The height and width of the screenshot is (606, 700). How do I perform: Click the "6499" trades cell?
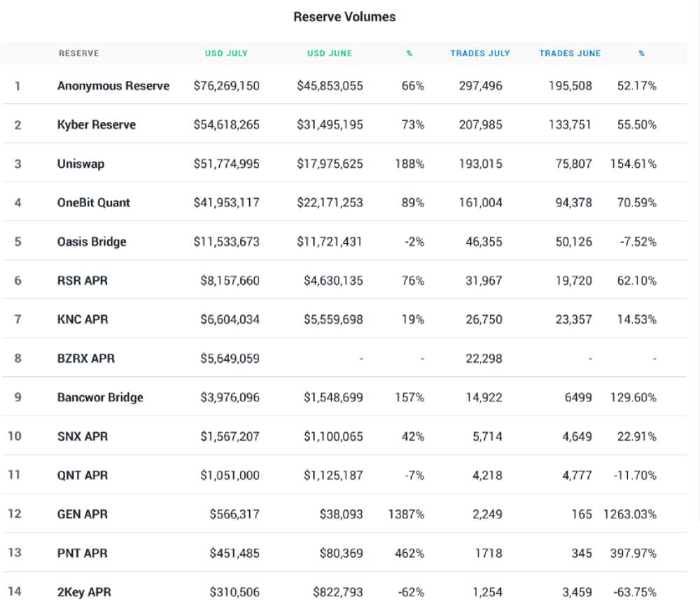click(x=578, y=397)
